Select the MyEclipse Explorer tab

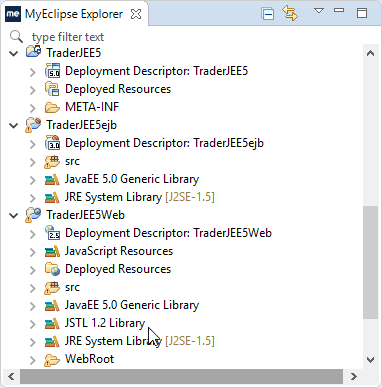pyautogui.click(x=74, y=14)
